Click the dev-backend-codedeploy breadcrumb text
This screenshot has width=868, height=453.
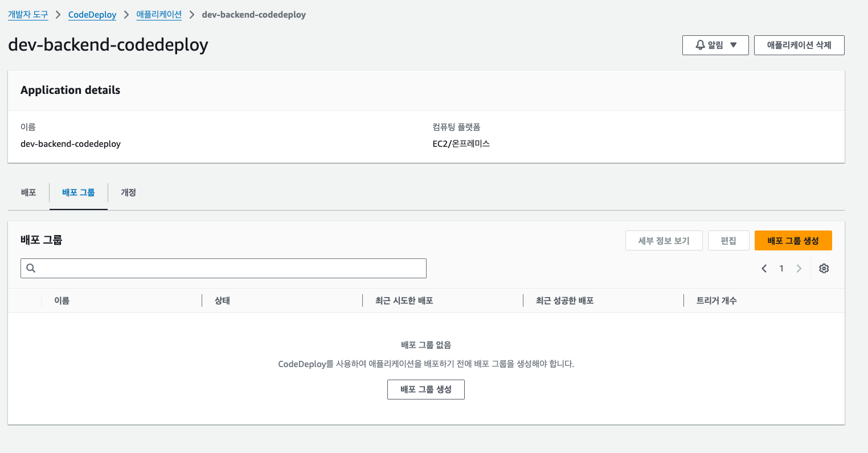pos(253,15)
